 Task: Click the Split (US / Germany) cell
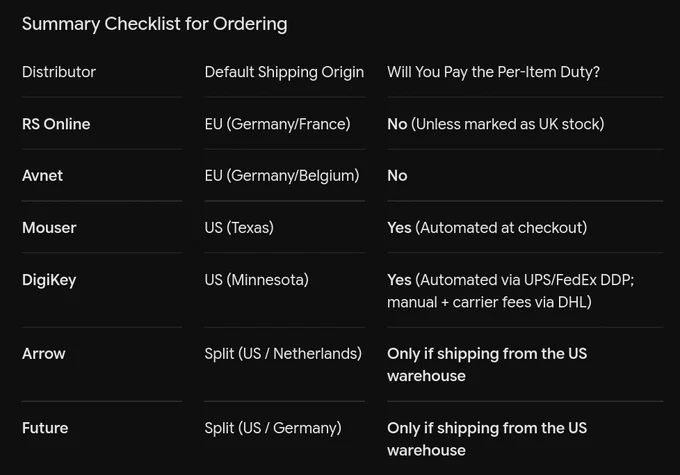273,429
